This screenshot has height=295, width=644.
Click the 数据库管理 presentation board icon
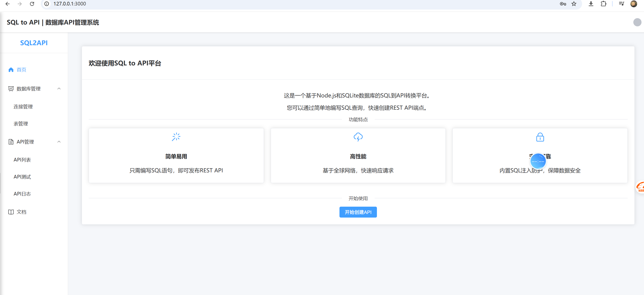(x=11, y=89)
